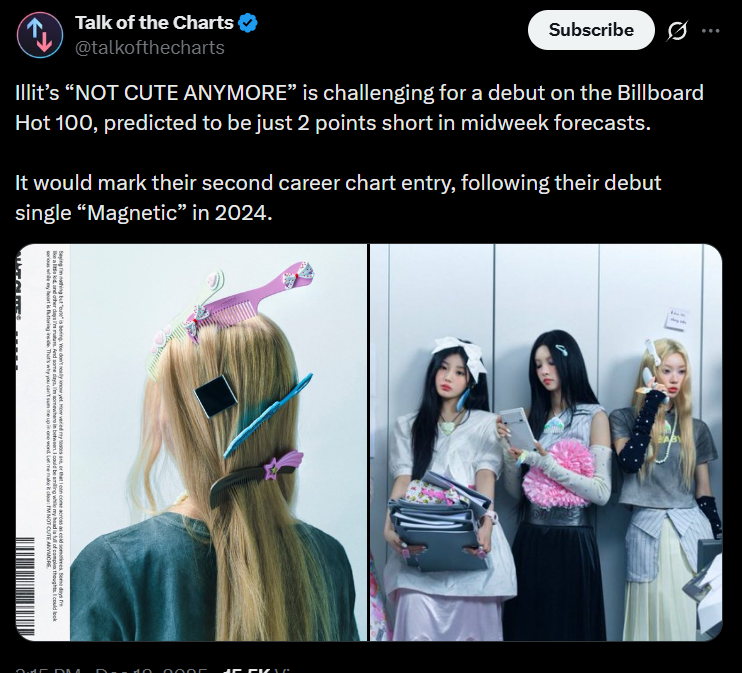Screen dimensions: 742x673
Task: Open the Talk of the Charts display name
Action: [154, 23]
